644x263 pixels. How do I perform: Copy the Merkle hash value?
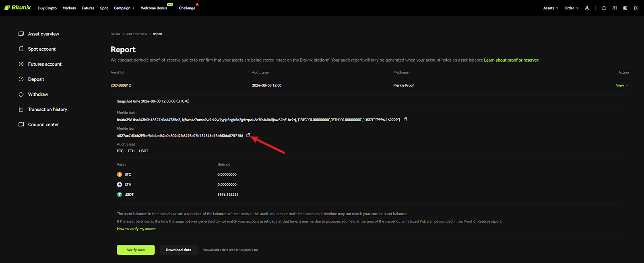(x=405, y=120)
